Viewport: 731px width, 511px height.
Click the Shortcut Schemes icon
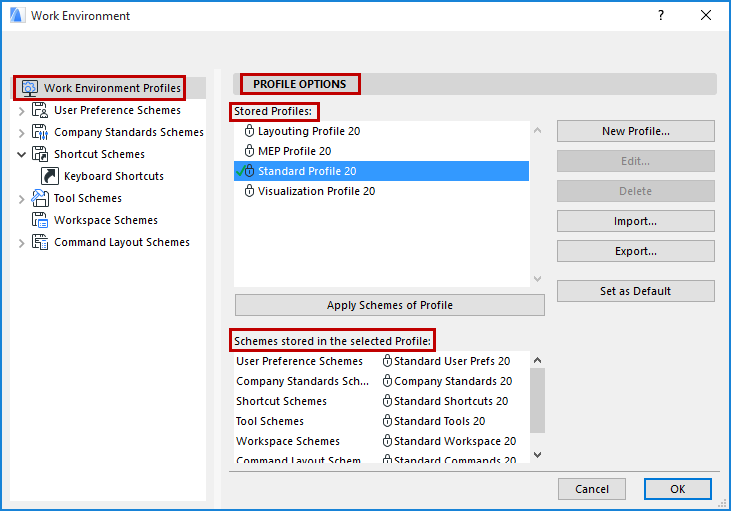coord(40,154)
